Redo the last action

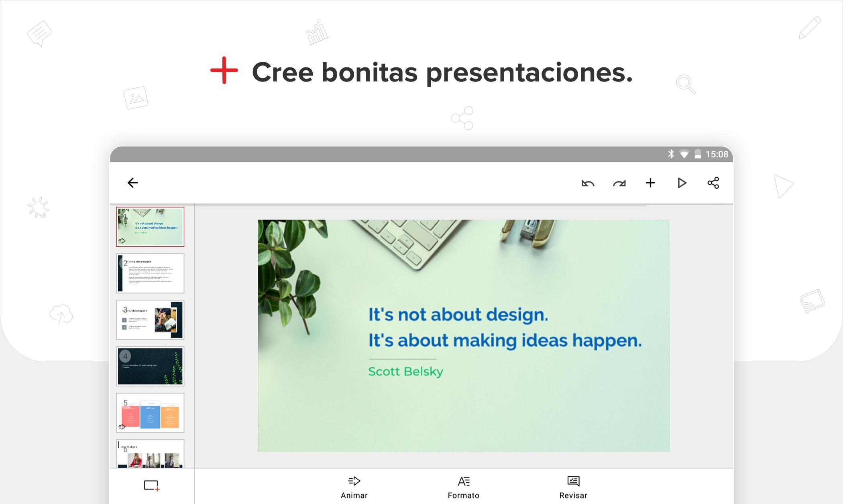point(619,183)
